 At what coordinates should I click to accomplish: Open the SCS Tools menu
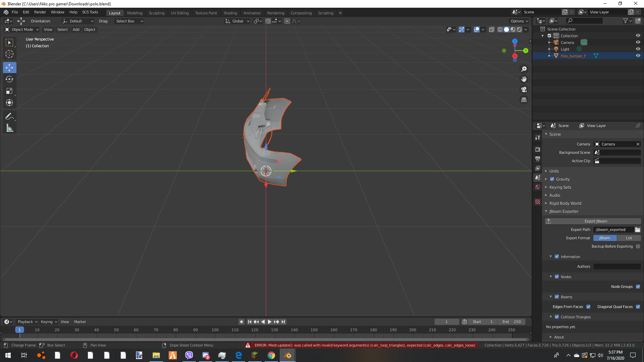point(90,12)
